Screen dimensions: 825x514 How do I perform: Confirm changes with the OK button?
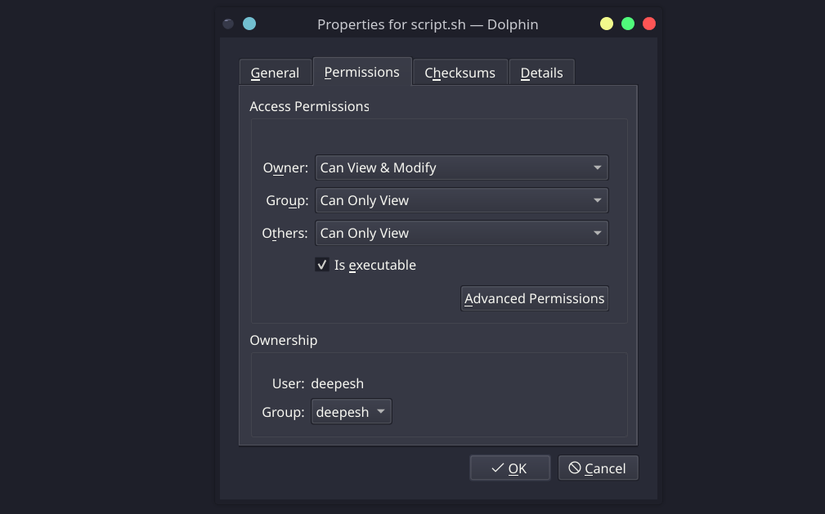(510, 468)
